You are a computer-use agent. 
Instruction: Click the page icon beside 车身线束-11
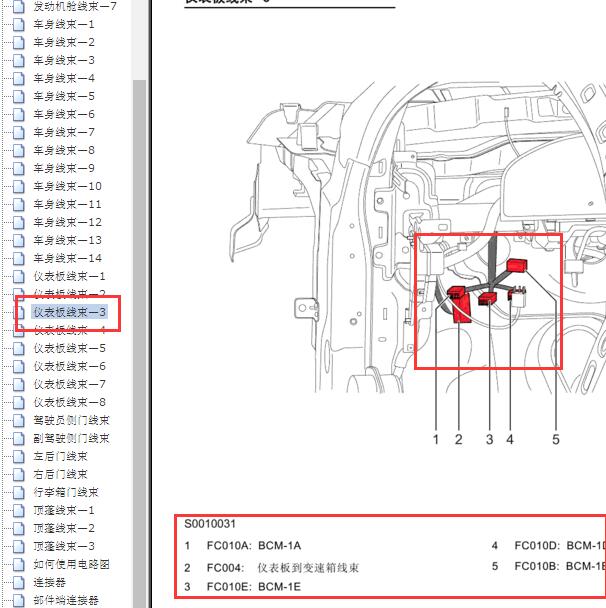pos(18,205)
